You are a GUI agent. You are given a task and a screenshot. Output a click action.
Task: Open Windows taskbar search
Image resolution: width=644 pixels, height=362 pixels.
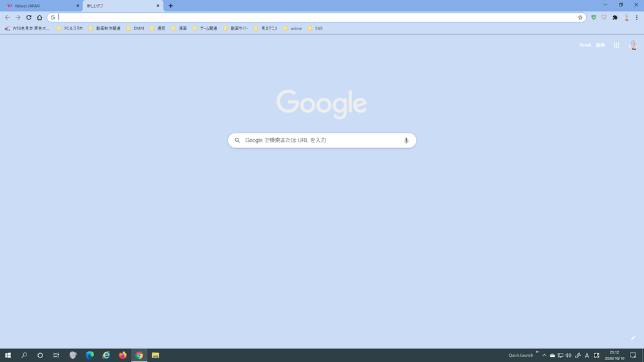[x=24, y=355]
